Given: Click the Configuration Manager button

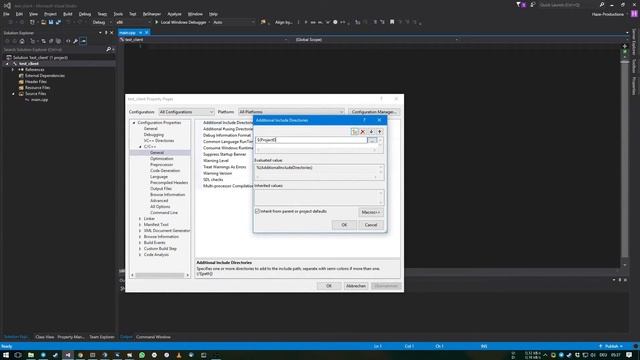Looking at the screenshot, I should point(374,112).
